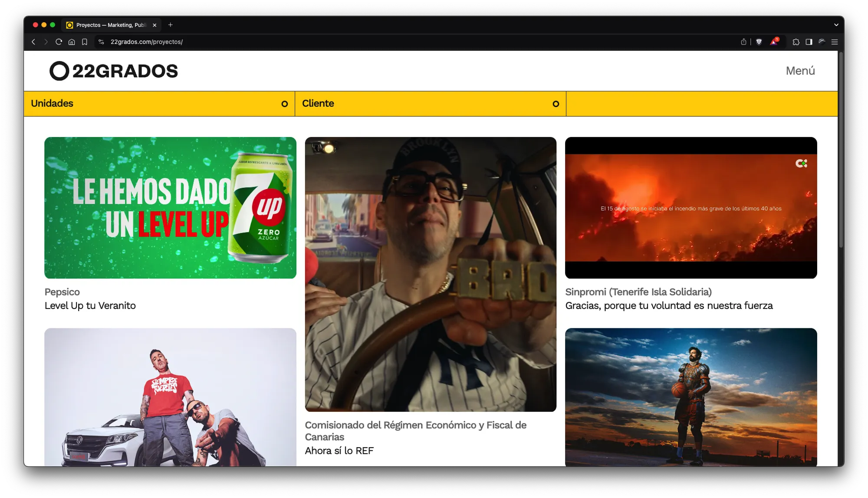
Task: Select the Proyectos — Marketing tab
Action: pos(111,25)
